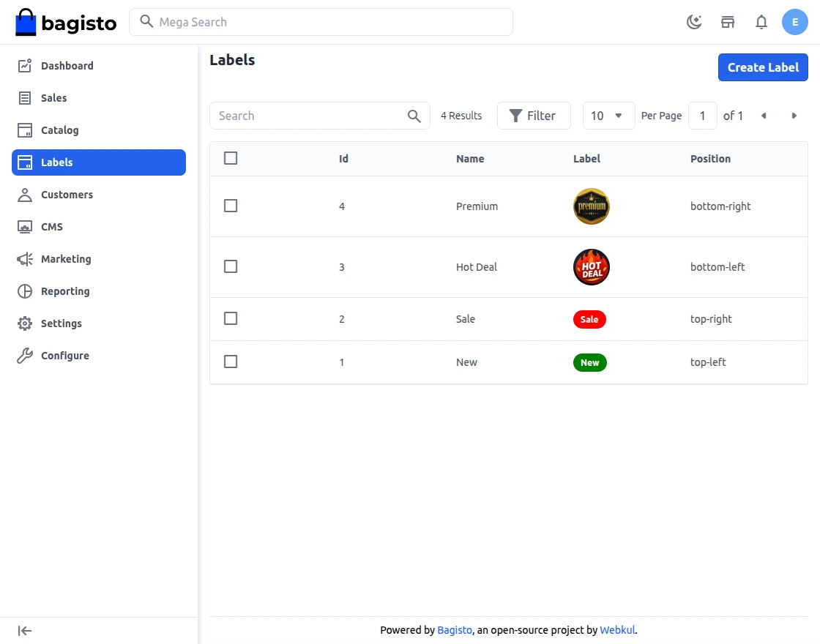820x644 pixels.
Task: Sort by Id column header
Action: (x=343, y=158)
